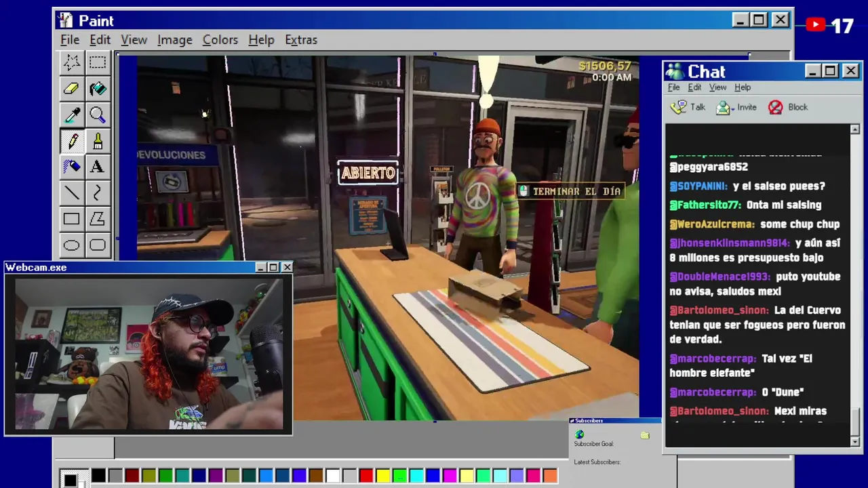Click the Block icon in Chat

(776, 107)
